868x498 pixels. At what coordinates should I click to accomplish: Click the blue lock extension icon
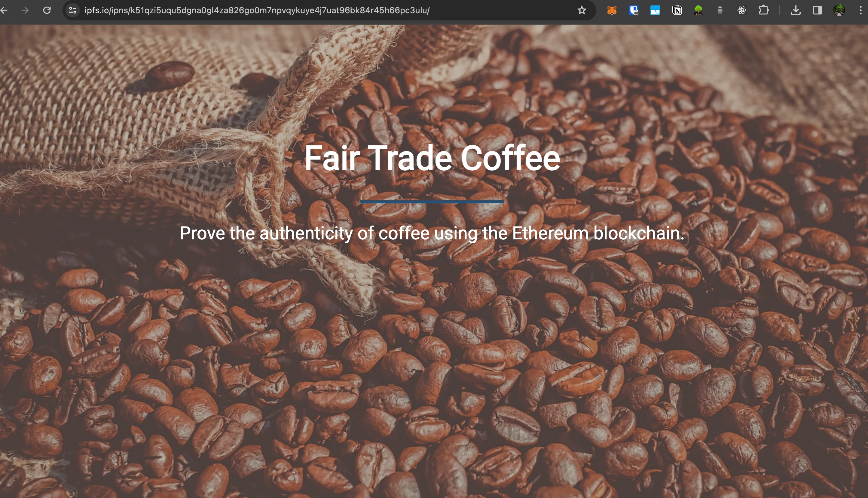tap(633, 10)
